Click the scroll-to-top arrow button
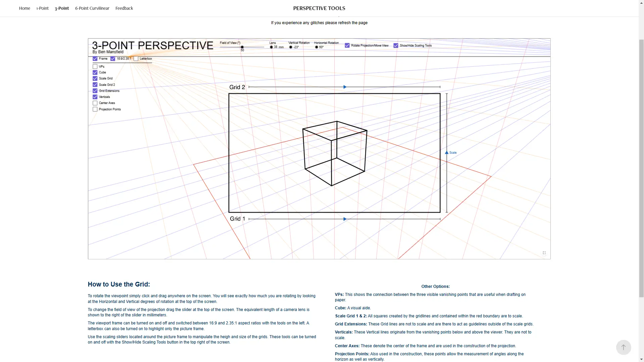The image size is (644, 362). click(623, 347)
